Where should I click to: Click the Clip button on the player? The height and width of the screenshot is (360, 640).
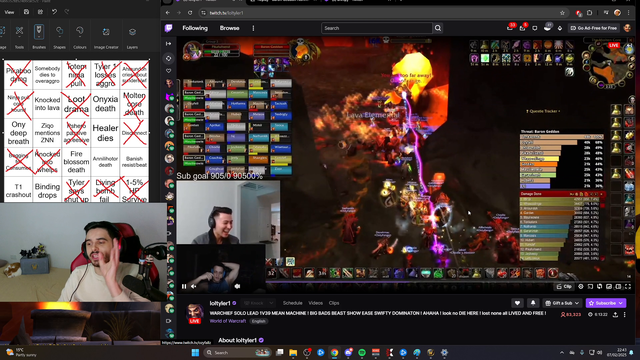click(x=564, y=287)
